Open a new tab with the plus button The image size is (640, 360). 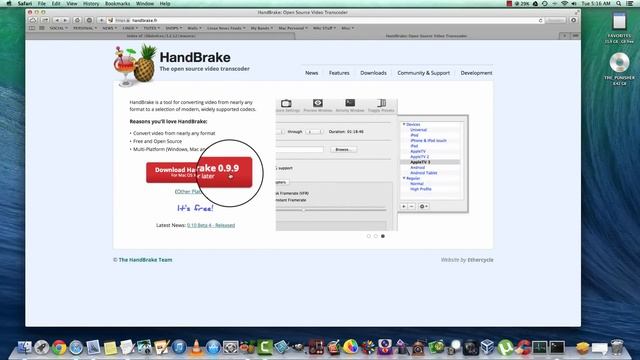[564, 36]
